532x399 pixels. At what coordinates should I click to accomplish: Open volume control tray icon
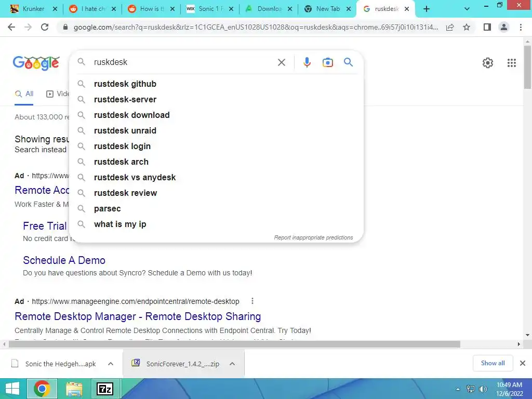coord(483,389)
